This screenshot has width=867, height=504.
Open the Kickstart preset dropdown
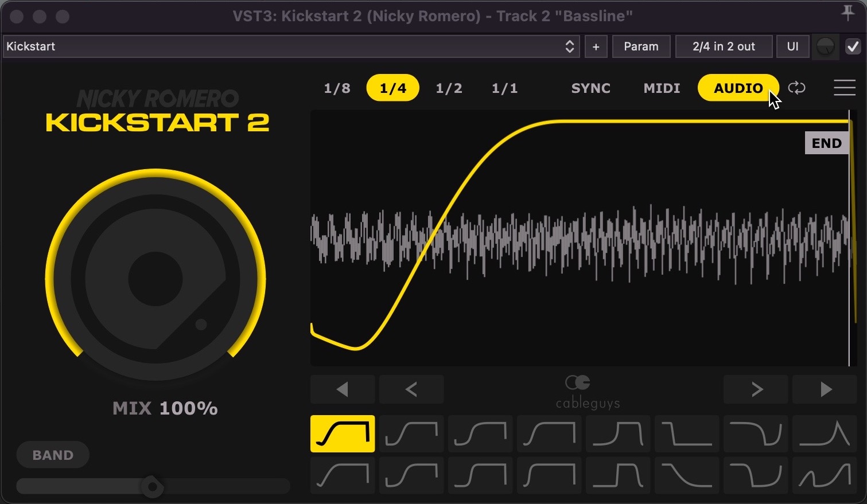[291, 46]
